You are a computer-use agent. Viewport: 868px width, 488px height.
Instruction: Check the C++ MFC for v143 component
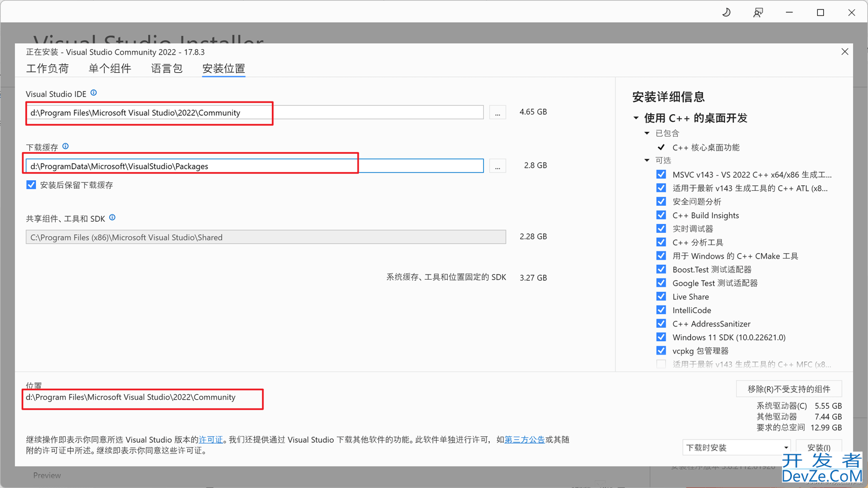click(661, 364)
